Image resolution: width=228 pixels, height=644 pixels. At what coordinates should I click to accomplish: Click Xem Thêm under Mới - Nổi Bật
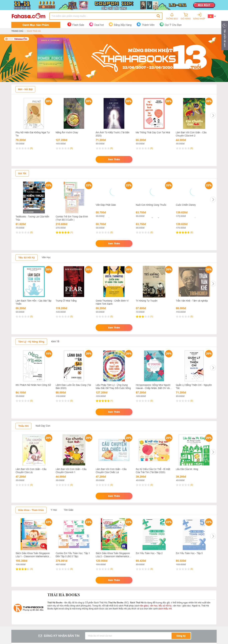point(114,159)
